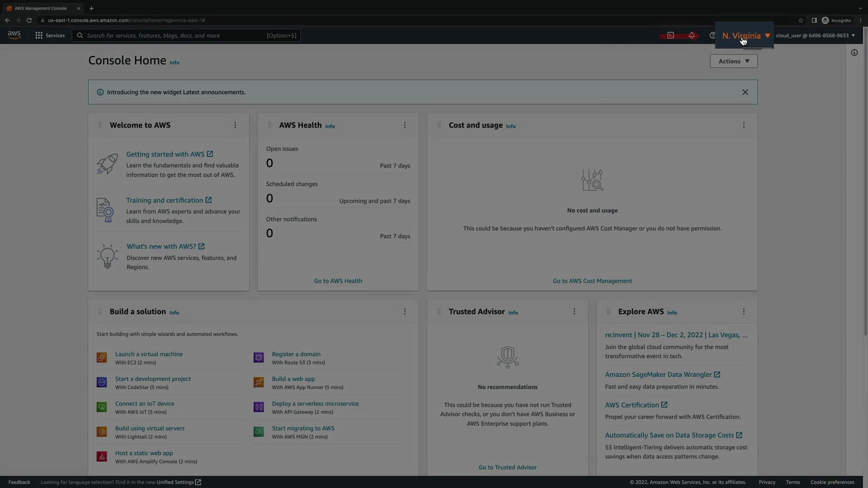Expand the cloud_user account menu

click(815, 35)
